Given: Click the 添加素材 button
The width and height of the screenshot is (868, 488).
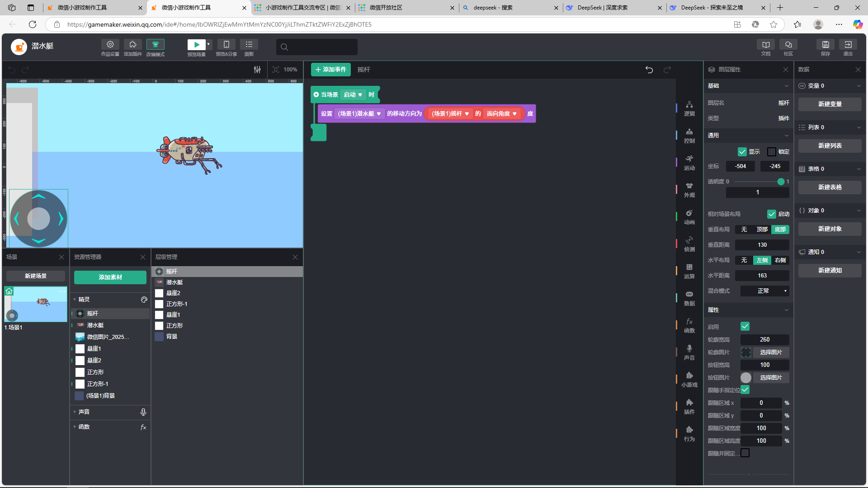Looking at the screenshot, I should tap(110, 277).
